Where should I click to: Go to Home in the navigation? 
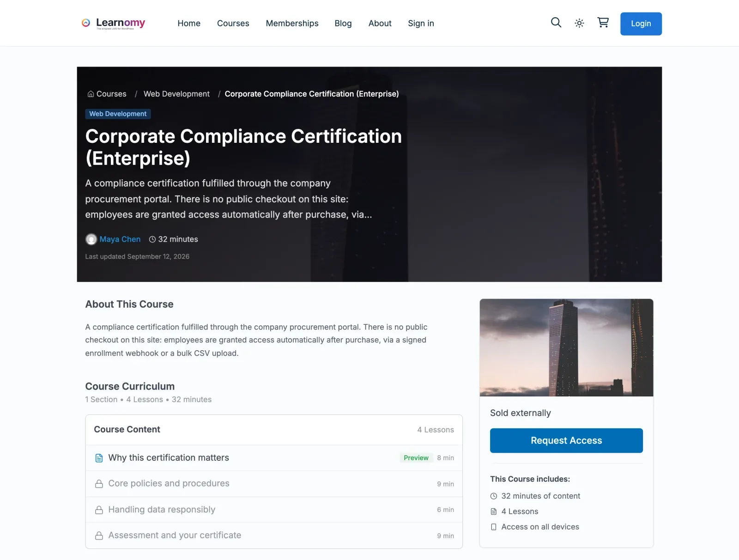point(189,23)
